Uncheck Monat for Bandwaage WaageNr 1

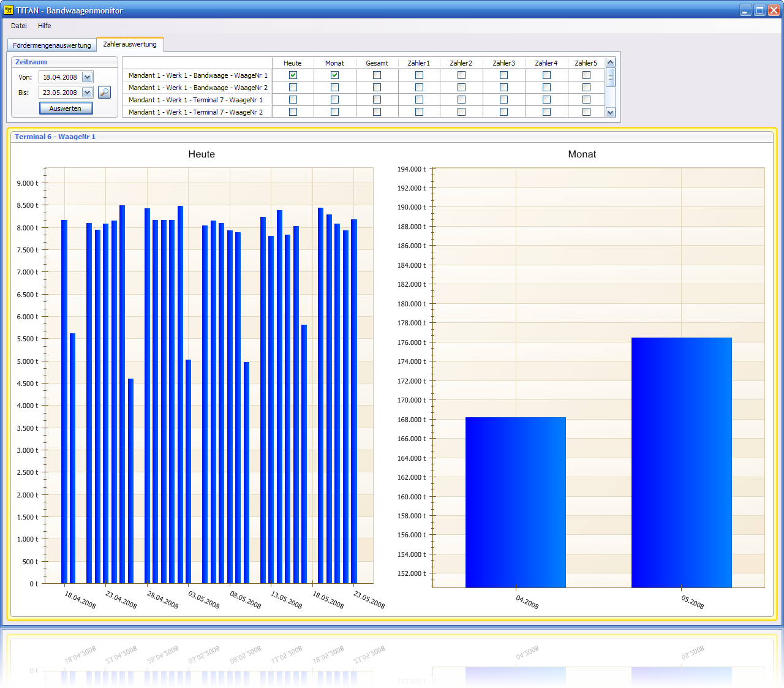click(x=334, y=75)
